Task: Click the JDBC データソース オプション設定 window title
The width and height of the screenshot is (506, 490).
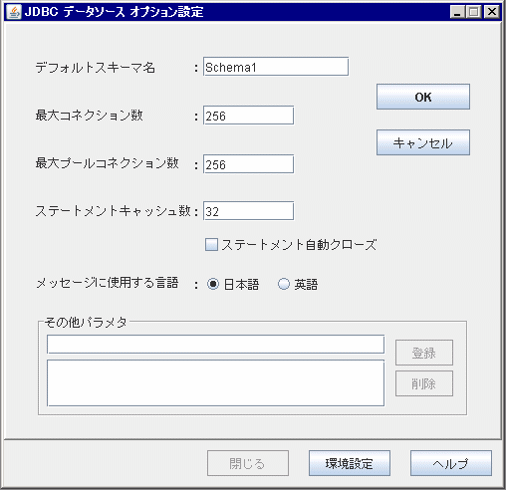Action: pos(114,12)
